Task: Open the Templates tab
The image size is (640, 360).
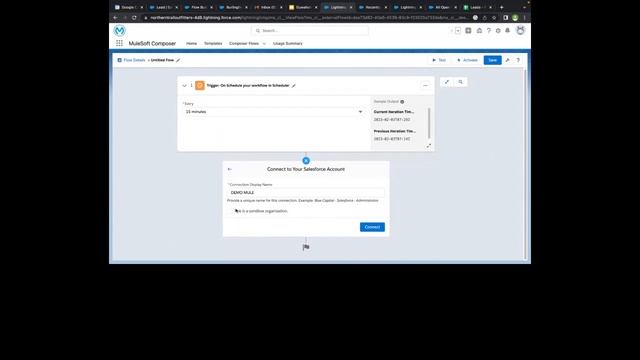Action: point(213,43)
